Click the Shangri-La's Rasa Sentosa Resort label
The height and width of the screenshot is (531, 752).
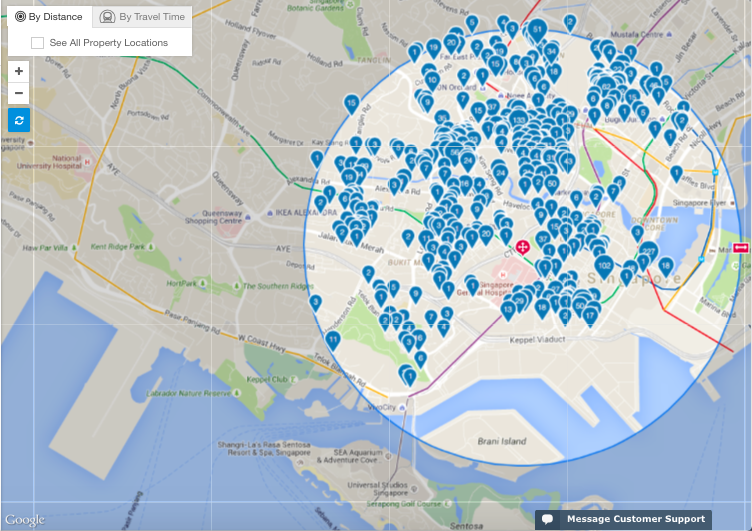264,448
